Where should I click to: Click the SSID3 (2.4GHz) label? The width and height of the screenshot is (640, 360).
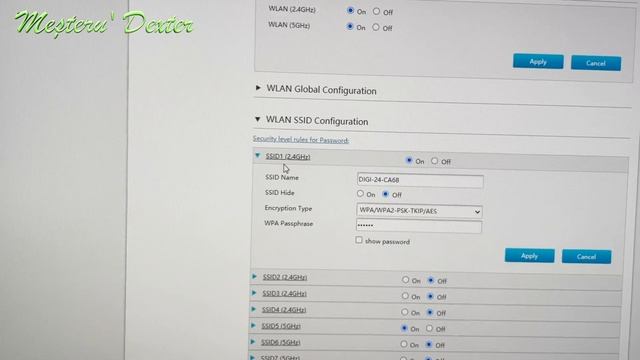[x=284, y=293]
